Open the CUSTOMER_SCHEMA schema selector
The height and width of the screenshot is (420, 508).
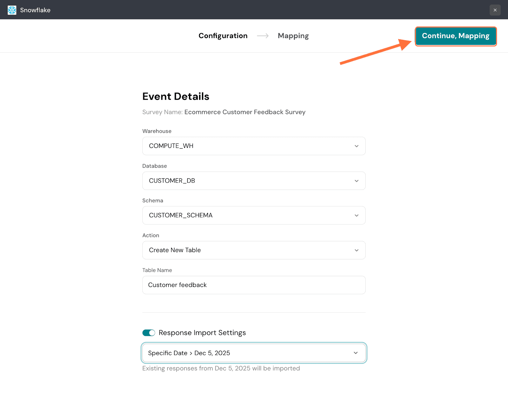248,216
